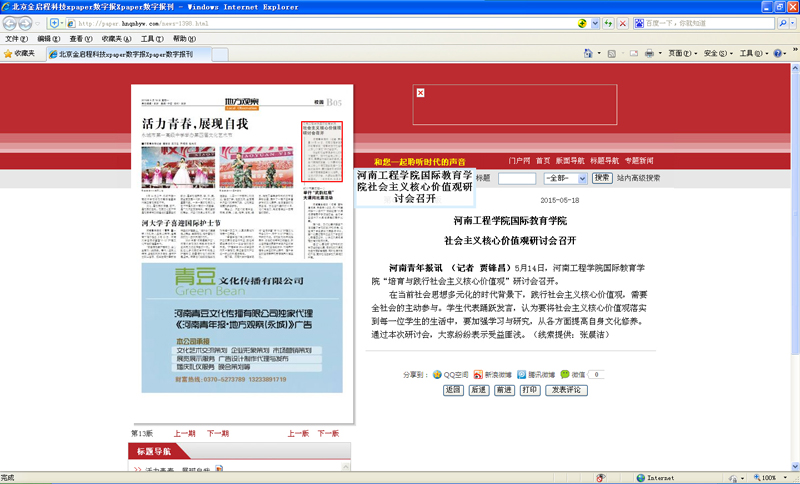Click the privacy report eye icon in status bar
The width and height of the screenshot is (800, 484).
pyautogui.click(x=601, y=478)
